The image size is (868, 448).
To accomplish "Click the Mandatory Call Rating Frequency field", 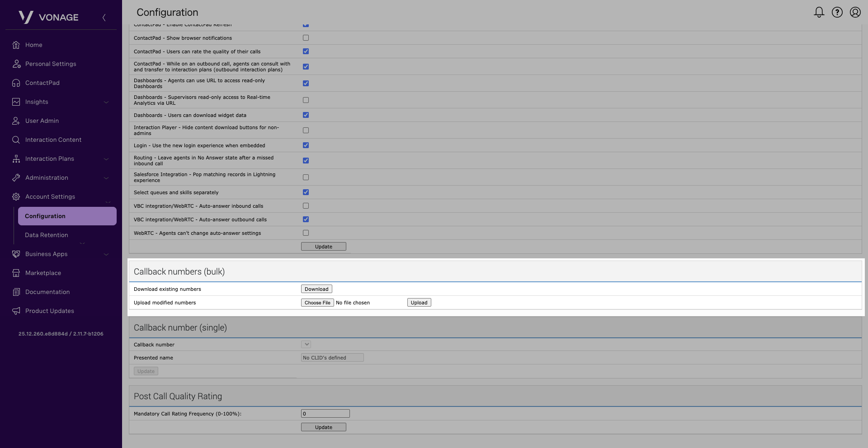I will coord(325,413).
